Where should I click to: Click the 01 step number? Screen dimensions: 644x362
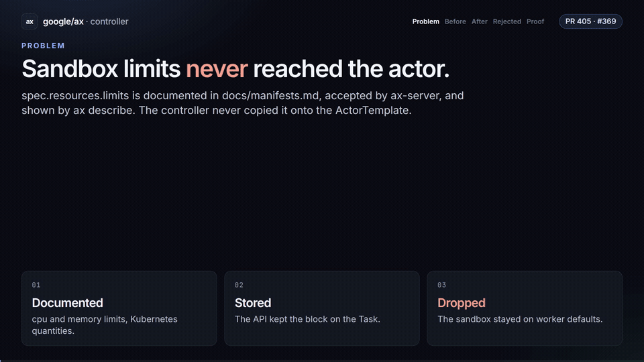click(x=36, y=285)
